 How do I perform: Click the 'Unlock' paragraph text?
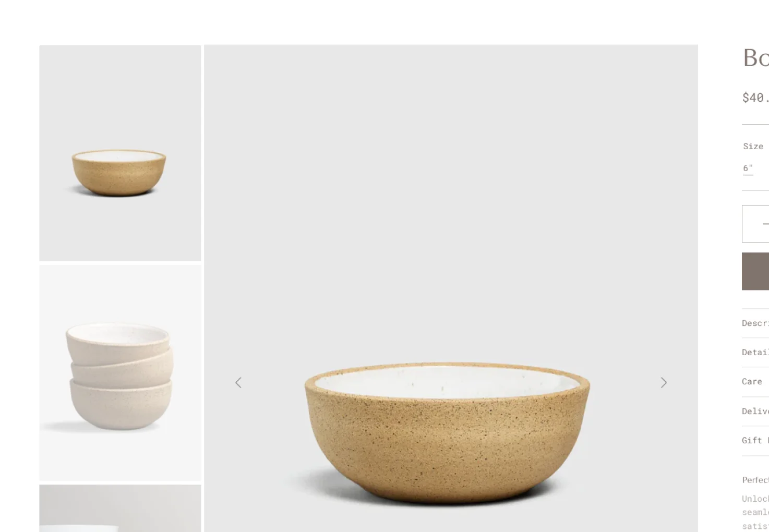pos(755,512)
